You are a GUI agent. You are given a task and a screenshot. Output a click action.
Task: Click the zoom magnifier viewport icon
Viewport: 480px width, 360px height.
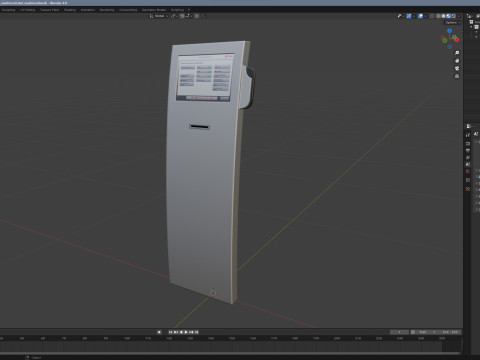tap(457, 53)
